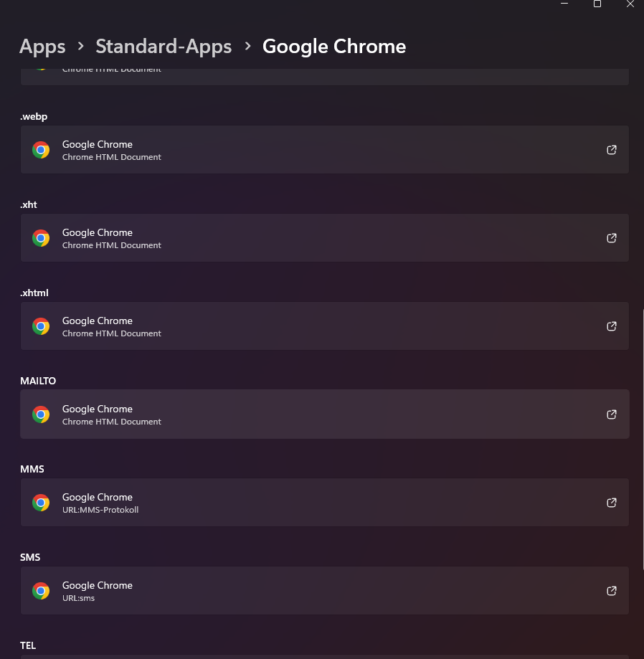
Task: Click the external link icon in SMS row
Action: pyautogui.click(x=612, y=591)
